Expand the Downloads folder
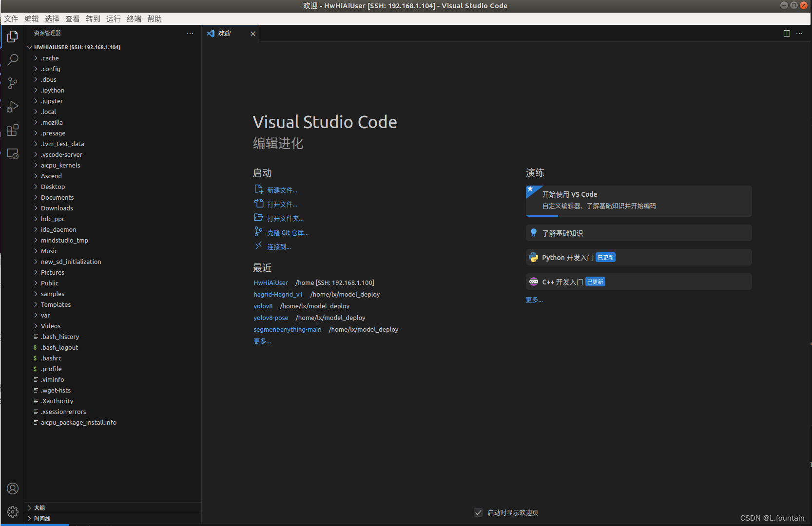This screenshot has width=812, height=526. (x=36, y=208)
